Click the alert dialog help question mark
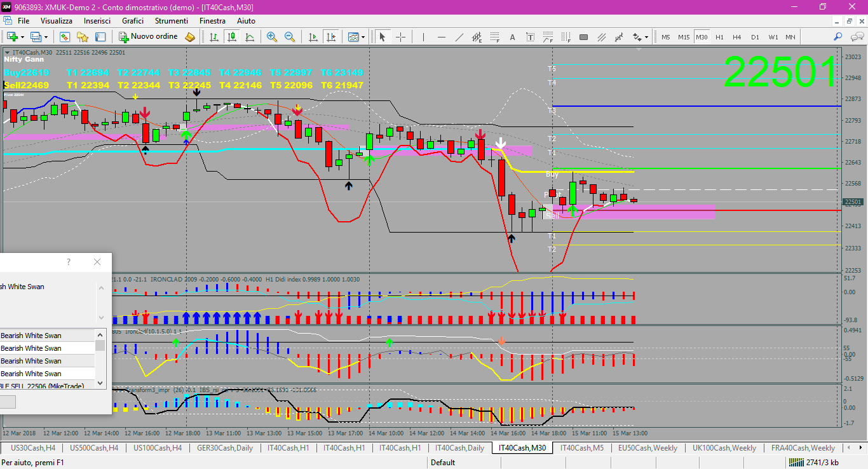Screen dimensions: 868x469 coord(69,262)
